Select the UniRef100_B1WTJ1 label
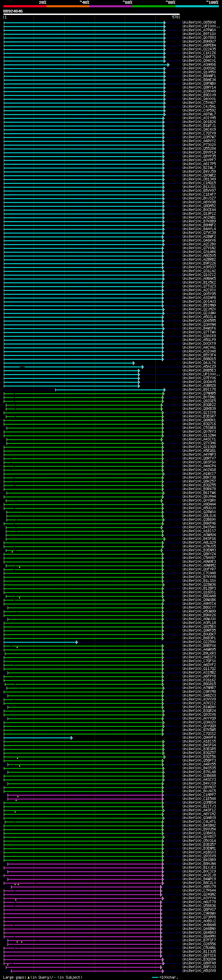The width and height of the screenshot is (222, 980). tap(199, 125)
